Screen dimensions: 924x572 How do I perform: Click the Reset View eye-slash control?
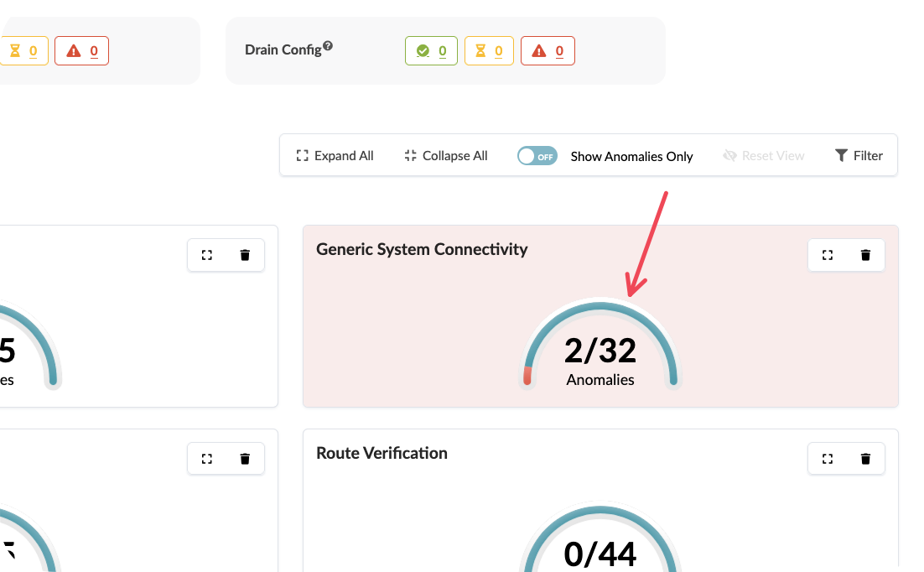(x=763, y=156)
